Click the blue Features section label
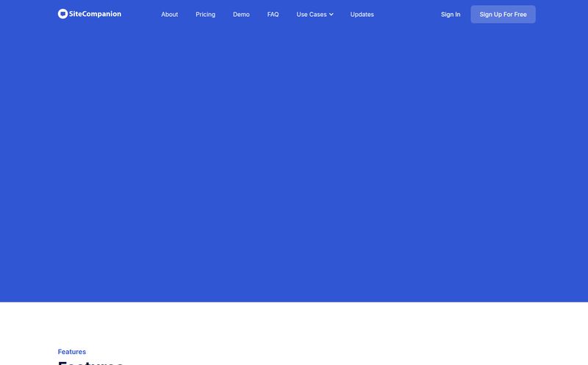The width and height of the screenshot is (588, 365). click(71, 352)
